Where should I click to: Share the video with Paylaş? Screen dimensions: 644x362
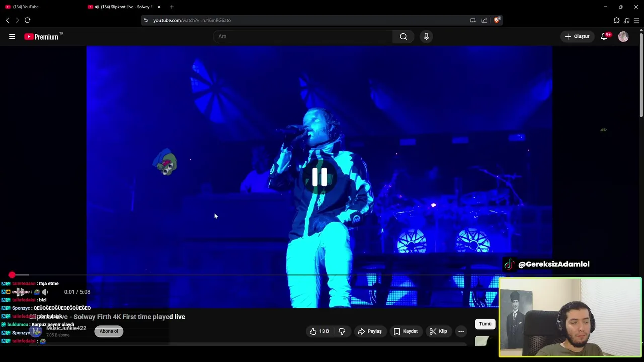[369, 331]
